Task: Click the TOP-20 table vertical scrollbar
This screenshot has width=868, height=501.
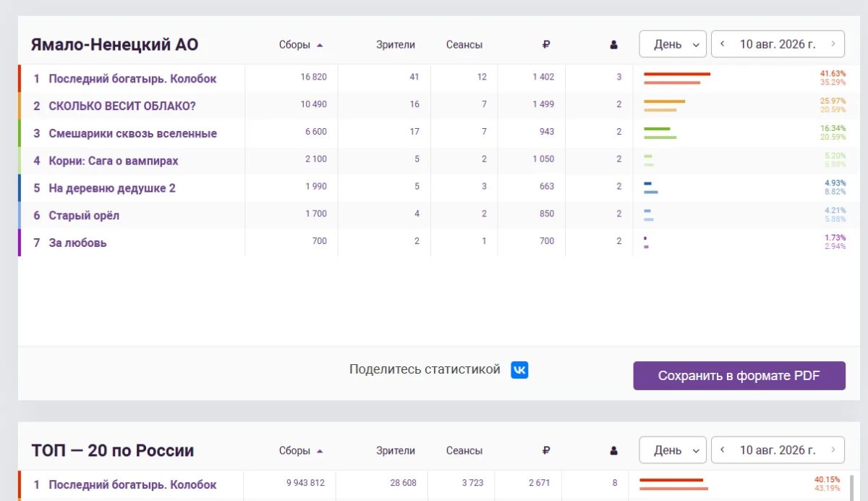Action: coord(851,488)
